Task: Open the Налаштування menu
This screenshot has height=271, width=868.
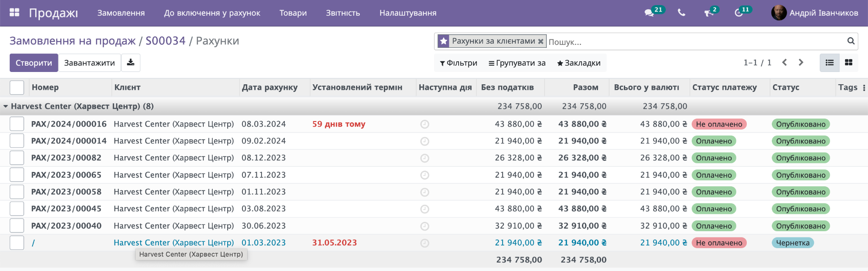Action: (x=408, y=13)
